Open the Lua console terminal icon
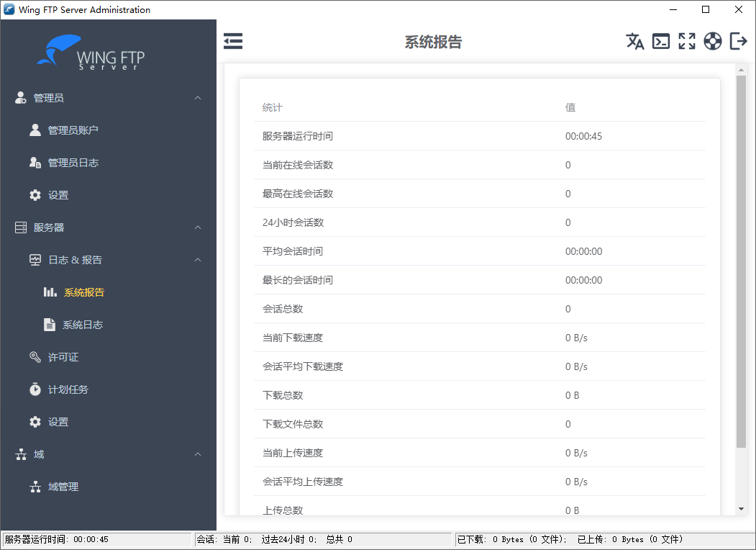 click(661, 41)
